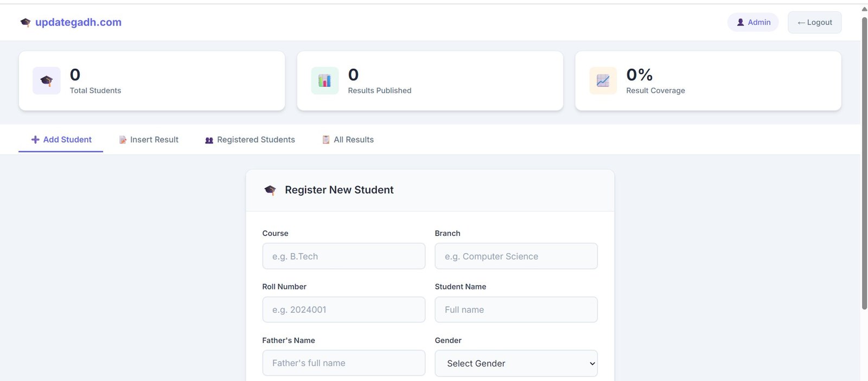868x381 pixels.
Task: Open the Insert Result tab
Action: point(149,140)
